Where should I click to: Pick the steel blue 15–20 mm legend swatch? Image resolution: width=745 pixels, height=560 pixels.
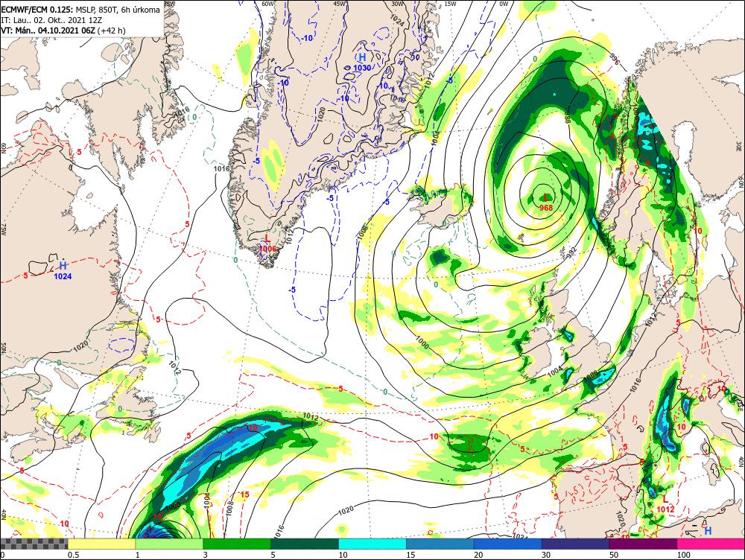(x=440, y=544)
